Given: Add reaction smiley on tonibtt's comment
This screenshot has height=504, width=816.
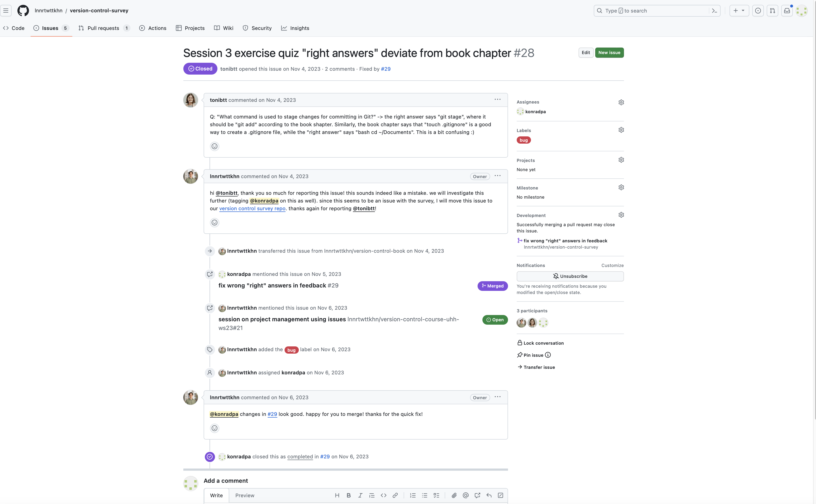Looking at the screenshot, I should point(215,146).
